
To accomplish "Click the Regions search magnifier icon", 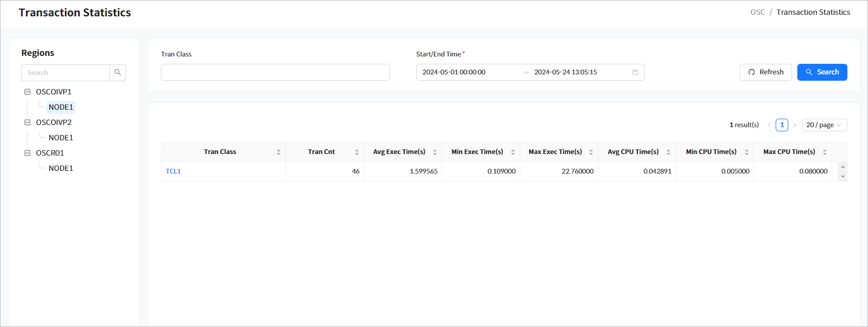I will pos(118,73).
